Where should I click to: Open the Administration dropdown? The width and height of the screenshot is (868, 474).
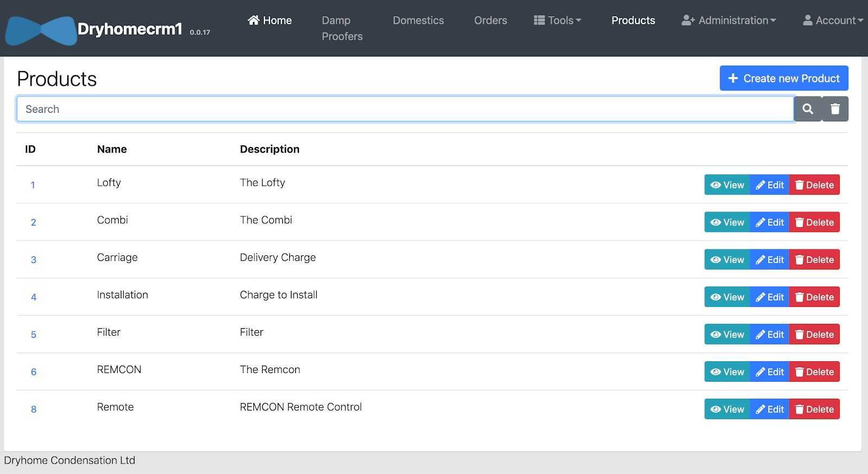[729, 21]
